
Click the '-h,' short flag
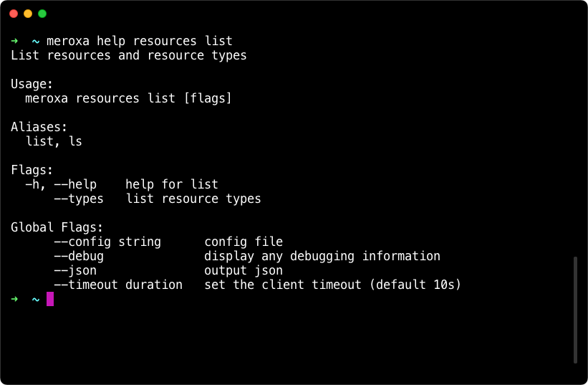(36, 184)
